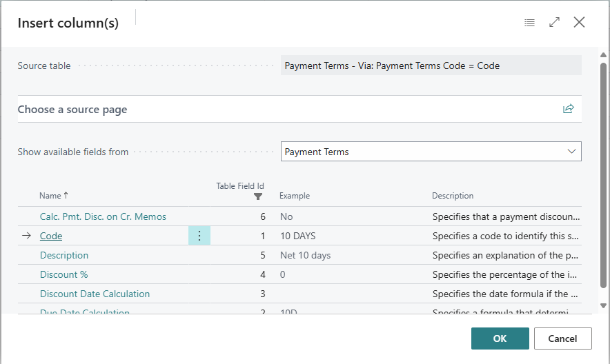Open the three-dot menu on Code row
This screenshot has height=364, width=610.
tap(199, 236)
